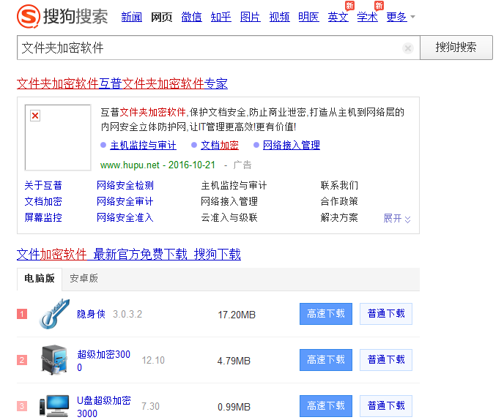Click the 广告 label in the ad

click(x=242, y=165)
